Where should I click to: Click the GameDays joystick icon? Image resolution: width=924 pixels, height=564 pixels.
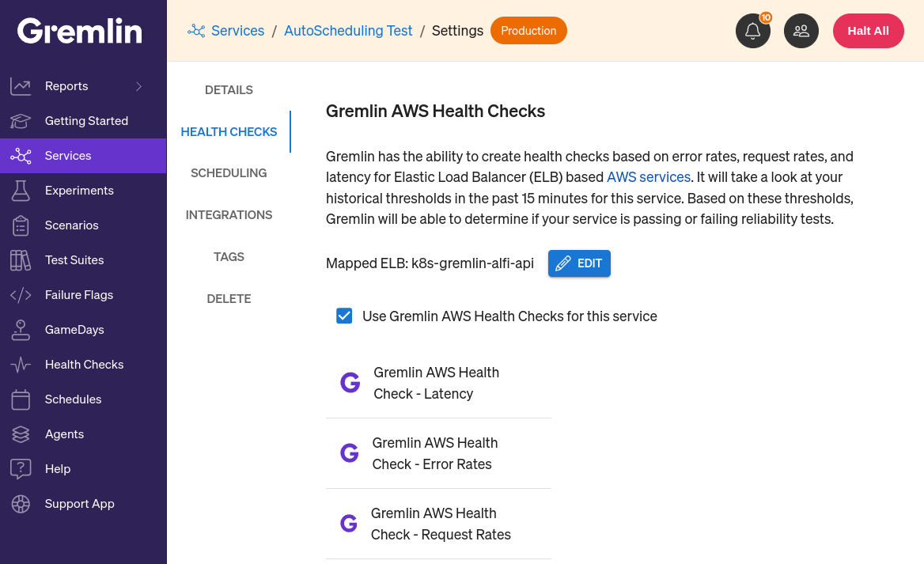21,329
